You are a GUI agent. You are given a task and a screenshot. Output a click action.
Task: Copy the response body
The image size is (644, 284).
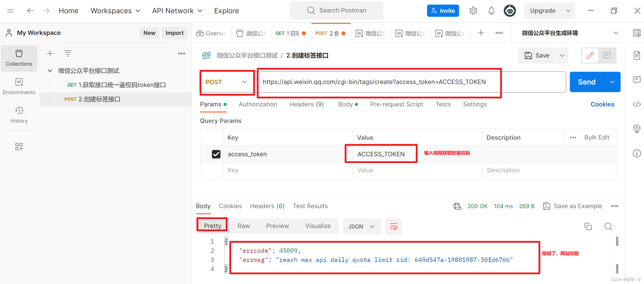point(588,226)
